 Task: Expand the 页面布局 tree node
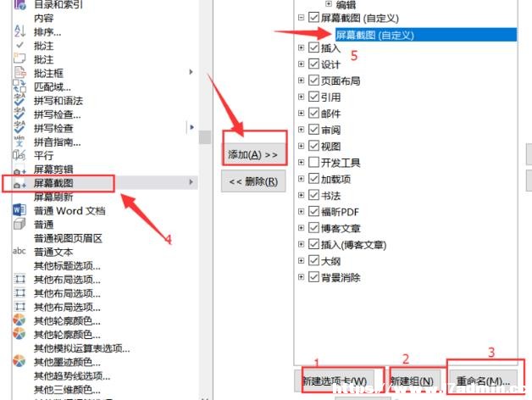pos(301,81)
